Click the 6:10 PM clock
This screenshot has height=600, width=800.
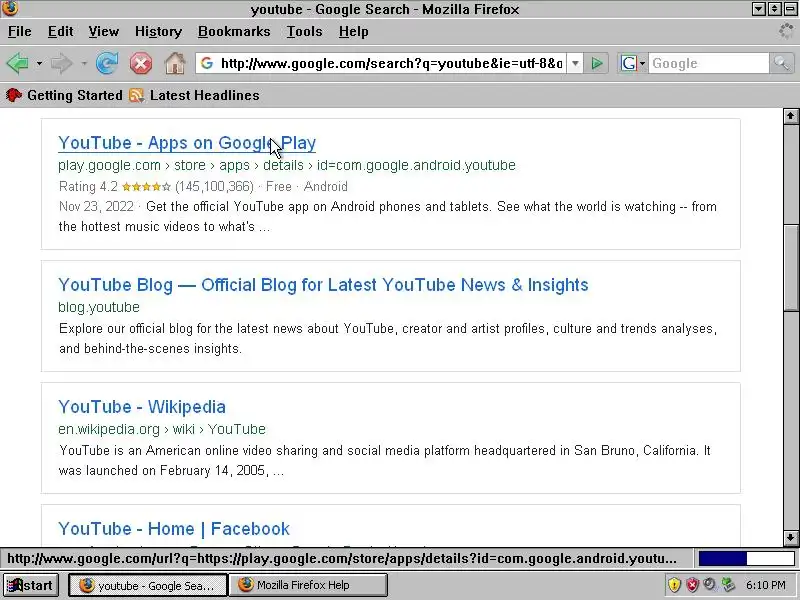click(765, 585)
